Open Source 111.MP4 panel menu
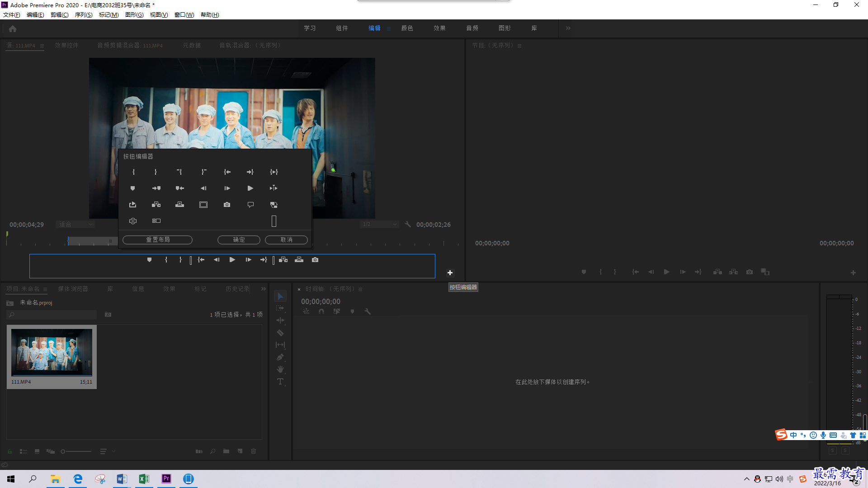Screen dimensions: 868x488 (42, 46)
